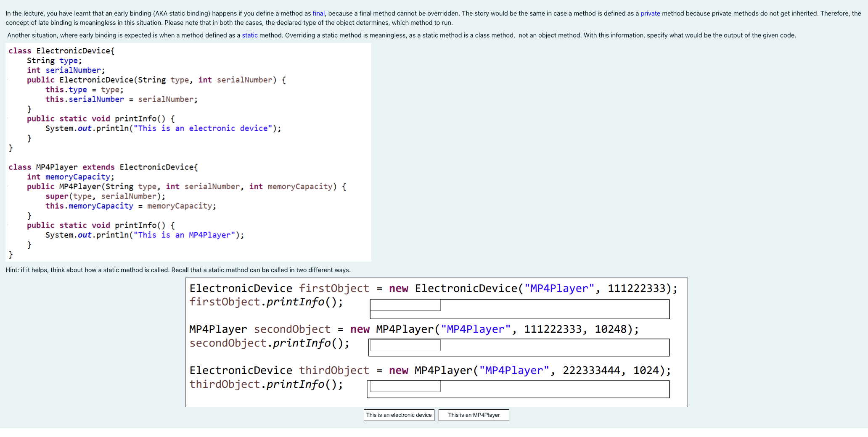Click the smaller inner slot of the first answer box
The height and width of the screenshot is (437, 868).
click(405, 305)
